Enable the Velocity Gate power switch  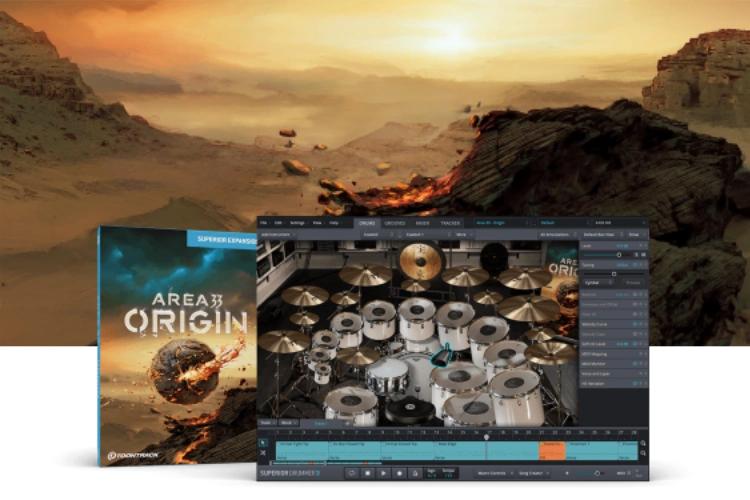point(635,334)
